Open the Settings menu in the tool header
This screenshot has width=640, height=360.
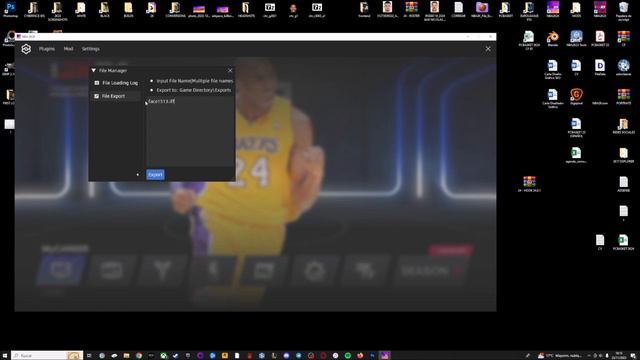[x=90, y=49]
